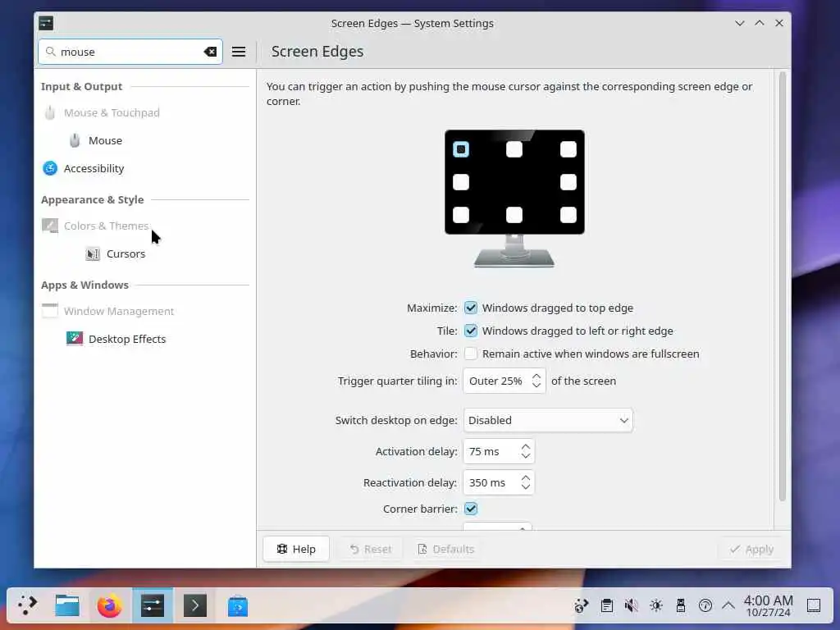Increase the Activation delay value
The width and height of the screenshot is (840, 630).
point(526,447)
